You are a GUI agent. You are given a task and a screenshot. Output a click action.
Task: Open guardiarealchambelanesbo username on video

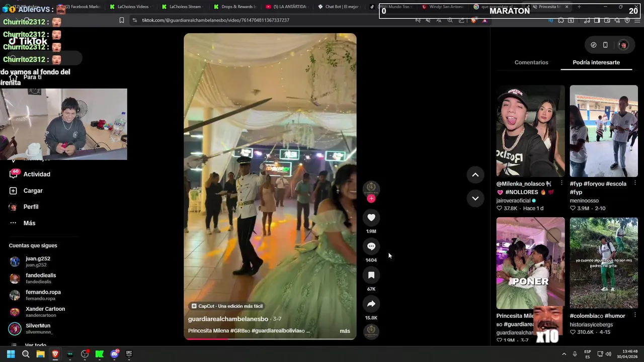(x=228, y=319)
